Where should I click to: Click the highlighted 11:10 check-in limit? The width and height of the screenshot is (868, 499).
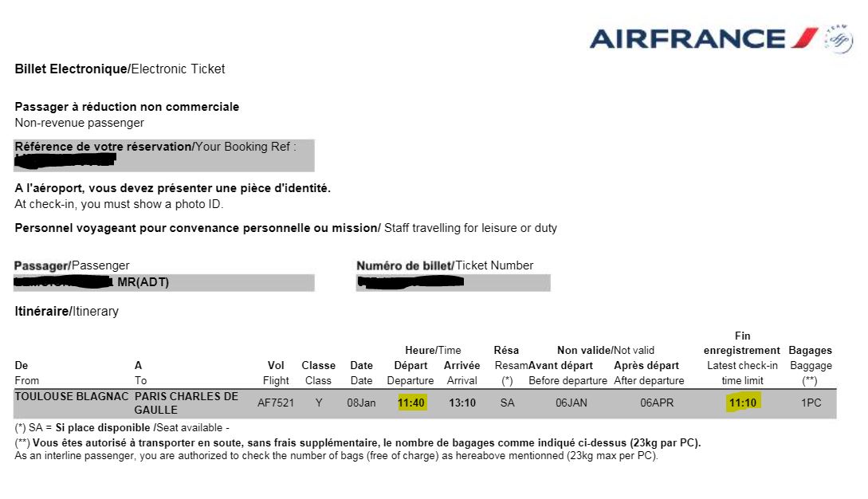(743, 403)
